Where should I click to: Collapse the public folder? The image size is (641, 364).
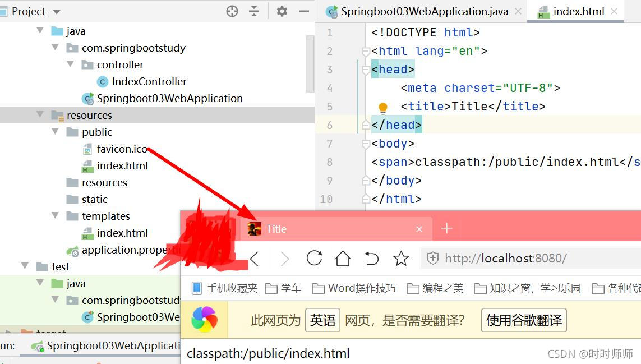tap(55, 131)
